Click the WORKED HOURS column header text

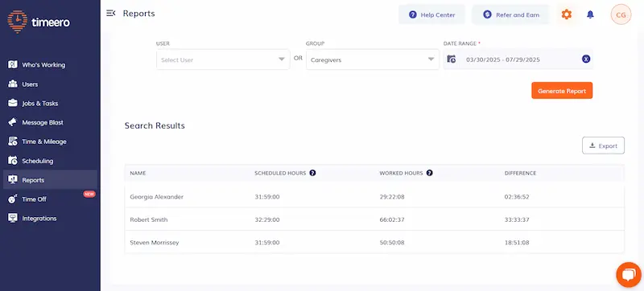tap(401, 173)
